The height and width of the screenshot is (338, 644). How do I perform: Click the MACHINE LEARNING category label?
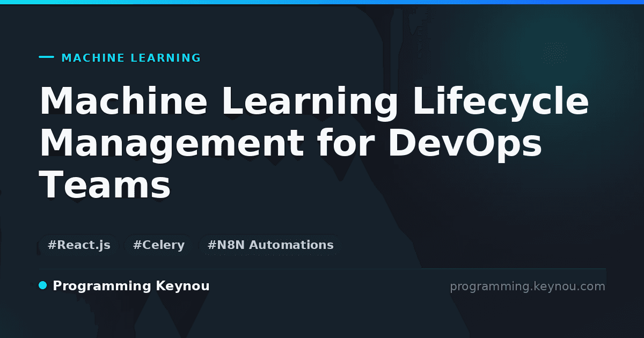[x=131, y=58]
